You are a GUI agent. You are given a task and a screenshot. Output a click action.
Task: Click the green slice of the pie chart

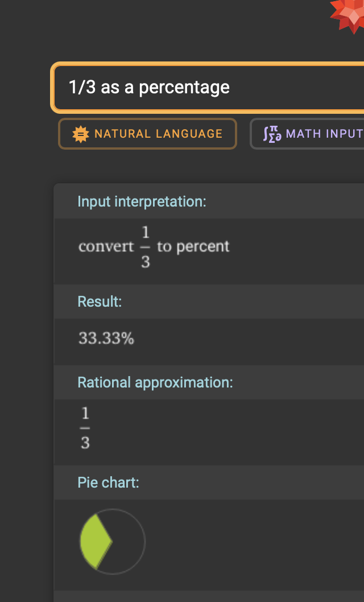click(x=95, y=542)
